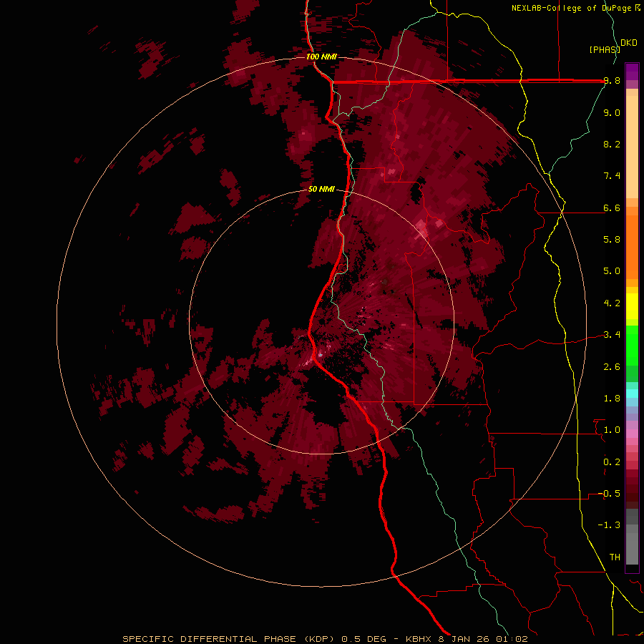
Task: Click the 1.8 scale value
Action: tap(612, 399)
